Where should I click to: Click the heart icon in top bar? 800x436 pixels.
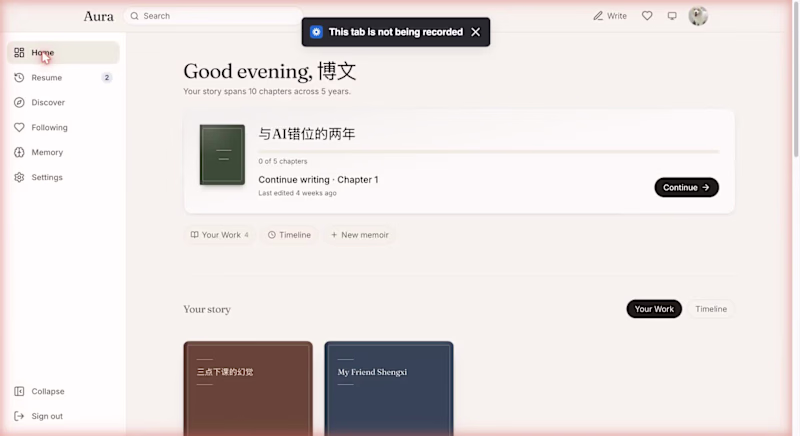point(647,16)
